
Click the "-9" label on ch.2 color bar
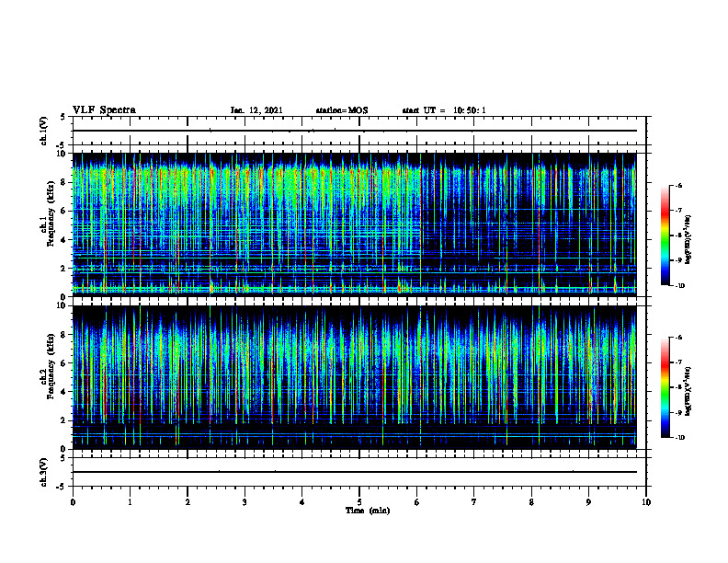pyautogui.click(x=678, y=412)
